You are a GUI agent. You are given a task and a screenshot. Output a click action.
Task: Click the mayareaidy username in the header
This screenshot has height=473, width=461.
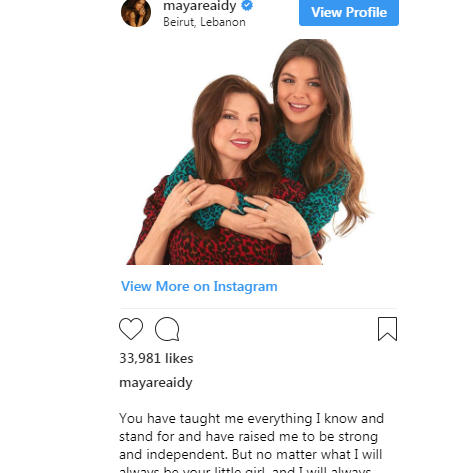(200, 6)
